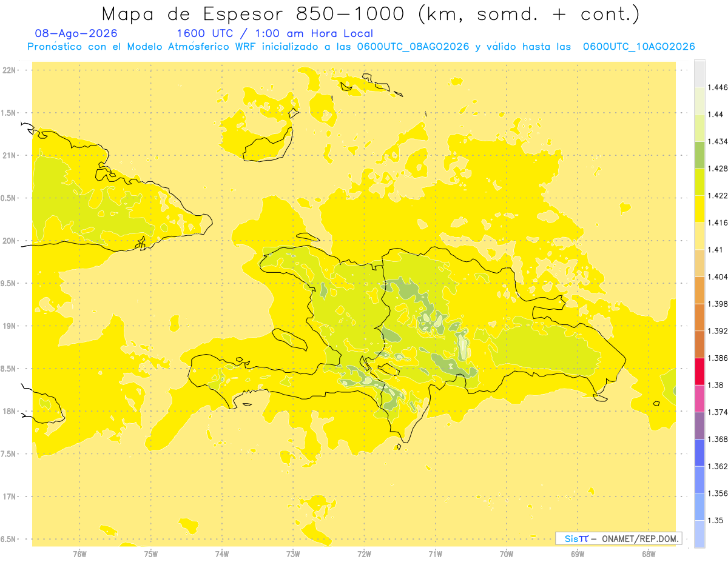The height and width of the screenshot is (562, 728).
Task: Select the blue legend swatch between 1.362 and 1.368
Action: [x=699, y=452]
